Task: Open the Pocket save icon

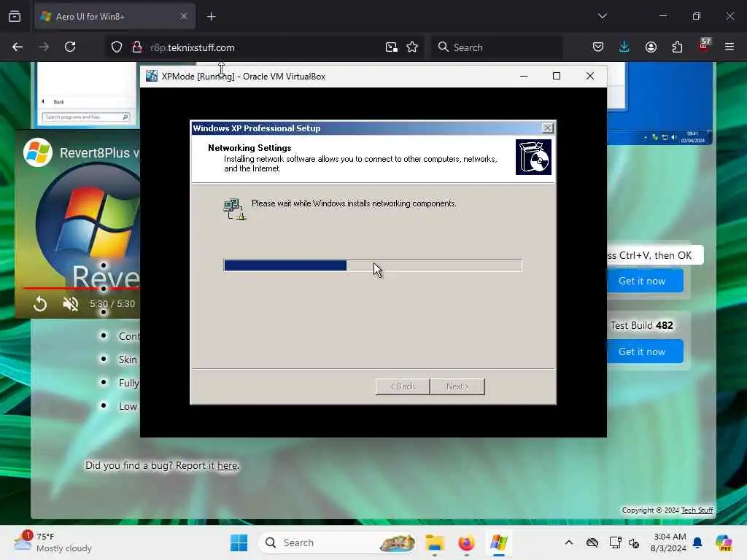Action: click(598, 47)
